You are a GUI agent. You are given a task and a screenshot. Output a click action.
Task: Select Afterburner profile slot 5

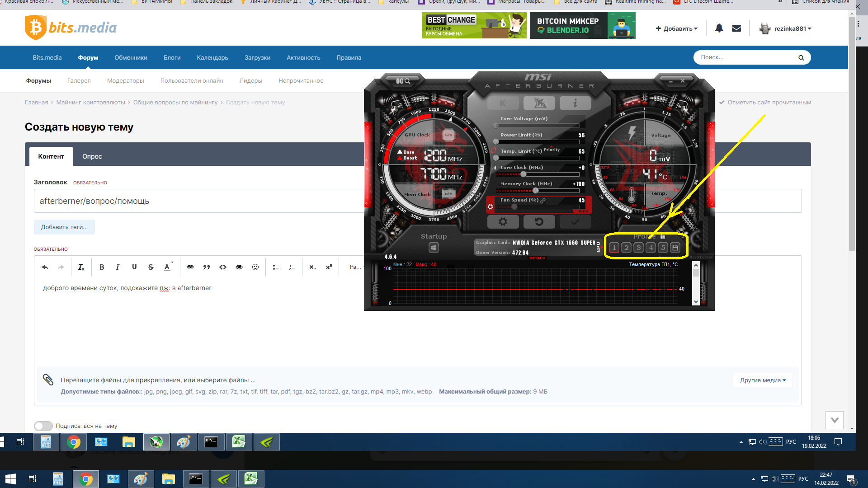click(x=663, y=248)
